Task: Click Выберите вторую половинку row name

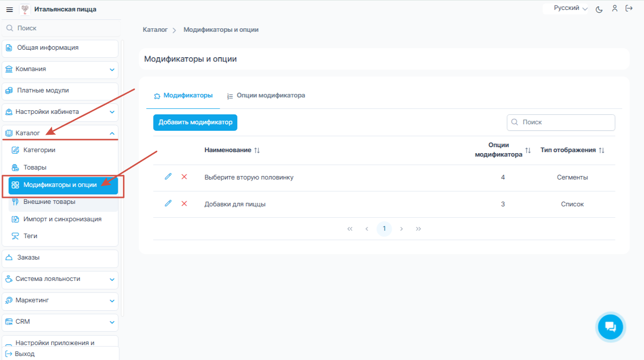Action: [249, 178]
